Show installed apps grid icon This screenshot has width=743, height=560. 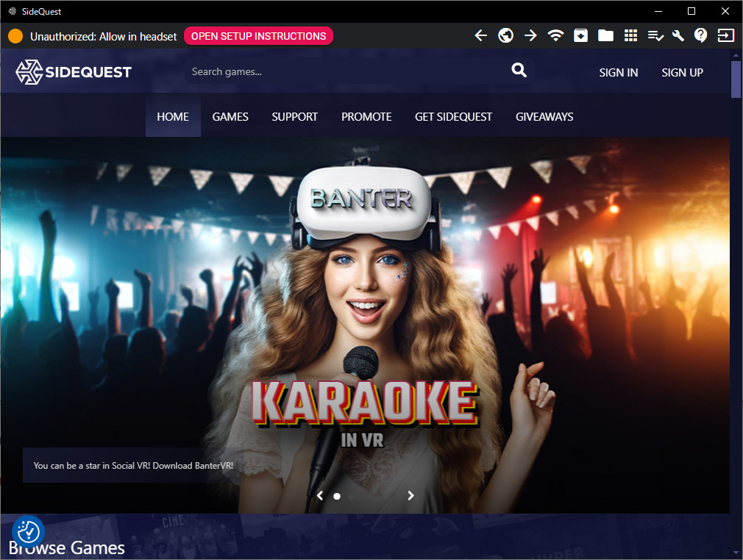tap(630, 35)
